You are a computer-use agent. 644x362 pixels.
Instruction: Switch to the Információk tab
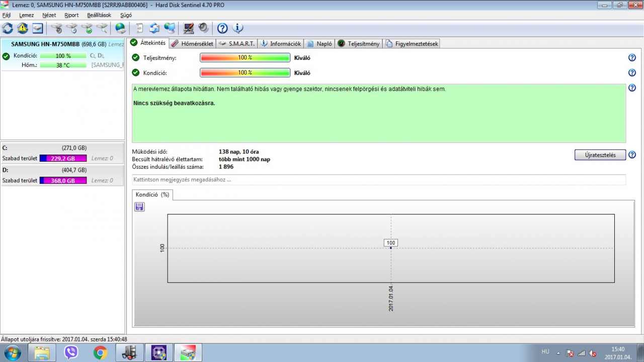point(281,44)
